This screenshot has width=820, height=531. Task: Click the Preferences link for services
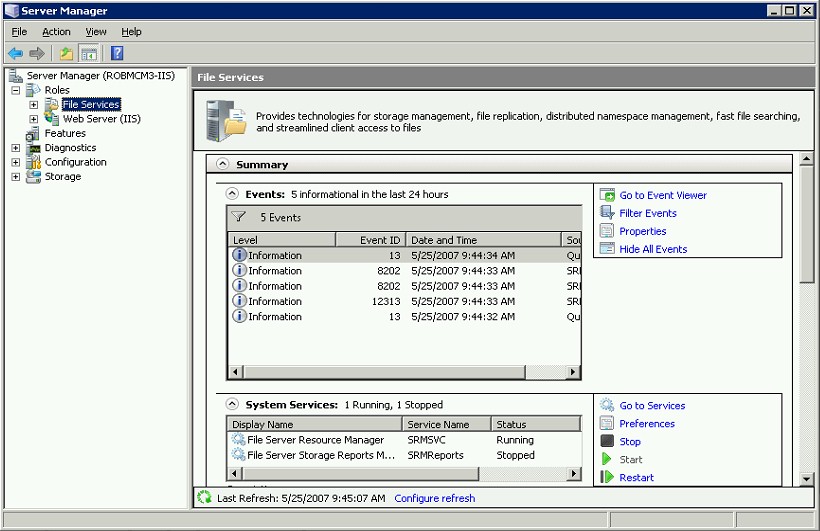pos(647,423)
